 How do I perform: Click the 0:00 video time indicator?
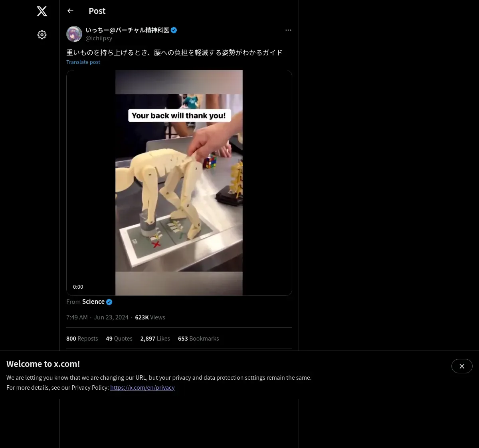point(78,287)
